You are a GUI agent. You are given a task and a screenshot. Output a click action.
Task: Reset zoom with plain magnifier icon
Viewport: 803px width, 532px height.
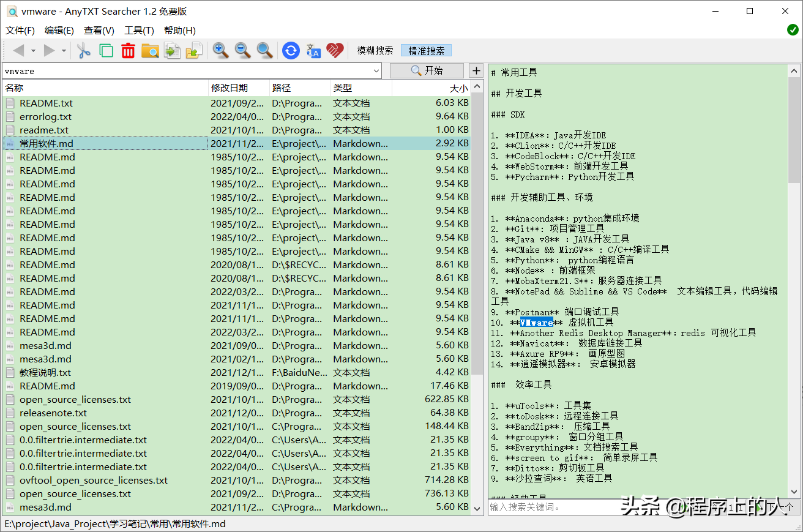264,51
